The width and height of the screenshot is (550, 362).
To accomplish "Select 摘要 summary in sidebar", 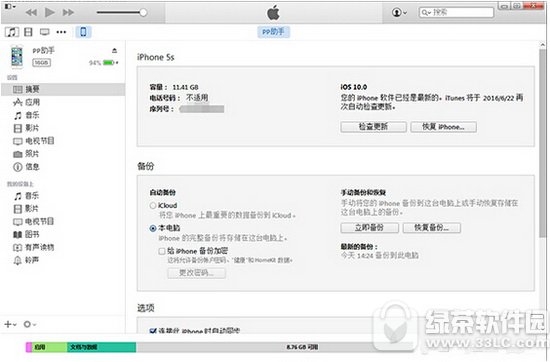I will click(62, 89).
